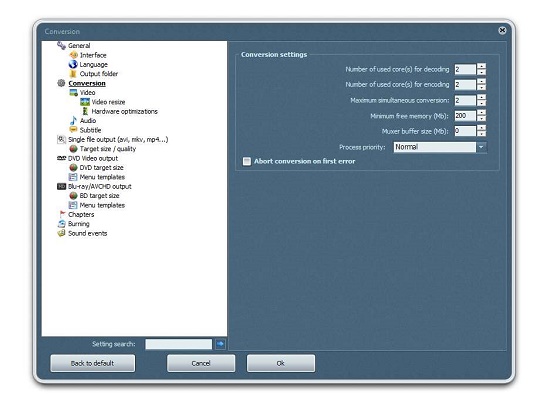Image resolution: width=550 pixels, height=416 pixels.
Task: Click the DVD Video output icon
Action: [x=61, y=158]
